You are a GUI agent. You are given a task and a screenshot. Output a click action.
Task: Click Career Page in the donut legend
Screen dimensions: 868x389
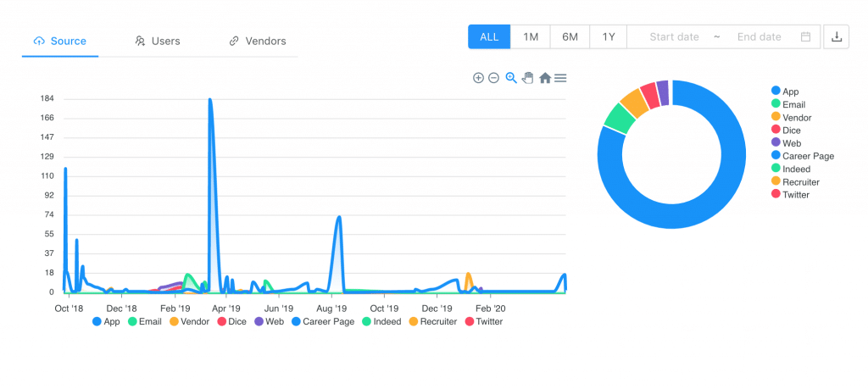803,156
